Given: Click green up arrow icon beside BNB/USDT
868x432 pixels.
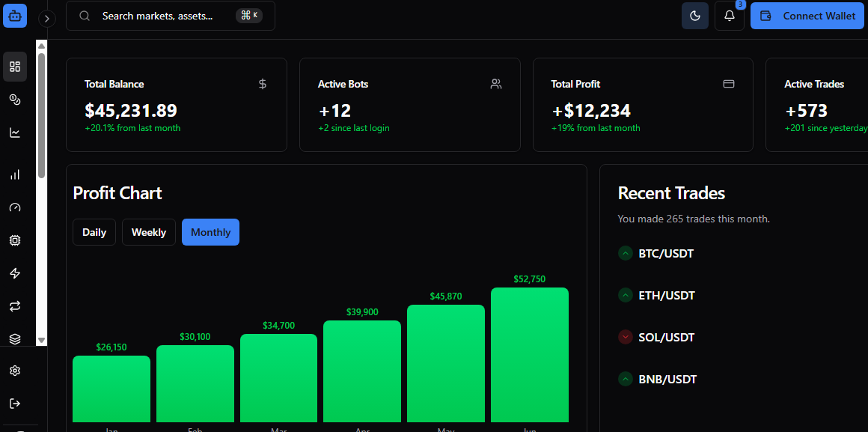Looking at the screenshot, I should click(625, 380).
